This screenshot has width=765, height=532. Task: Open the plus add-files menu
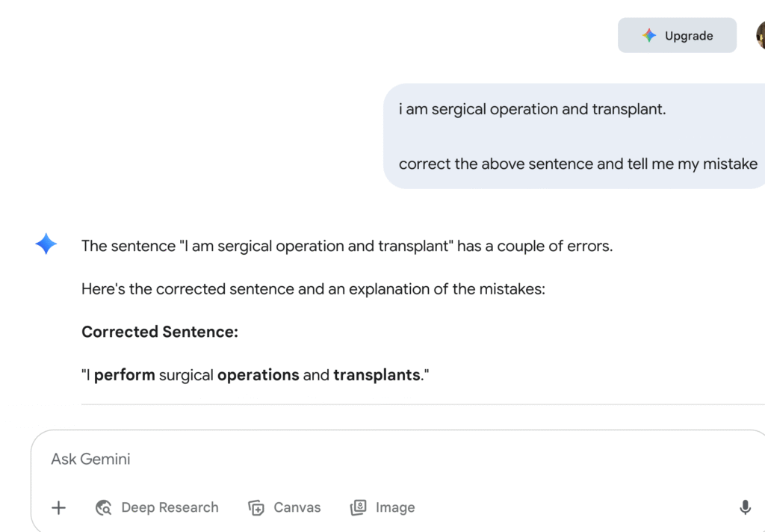pyautogui.click(x=58, y=507)
